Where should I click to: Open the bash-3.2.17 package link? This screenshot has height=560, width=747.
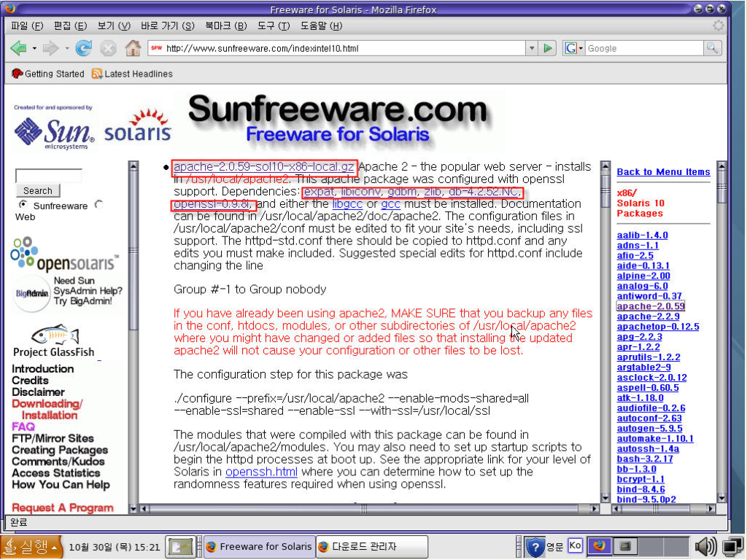click(x=645, y=459)
